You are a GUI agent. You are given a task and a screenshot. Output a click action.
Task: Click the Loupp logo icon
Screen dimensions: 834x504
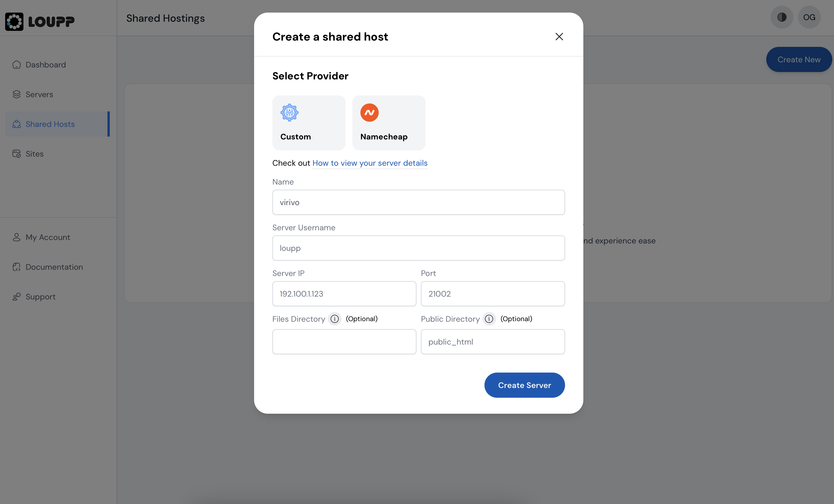tap(14, 21)
